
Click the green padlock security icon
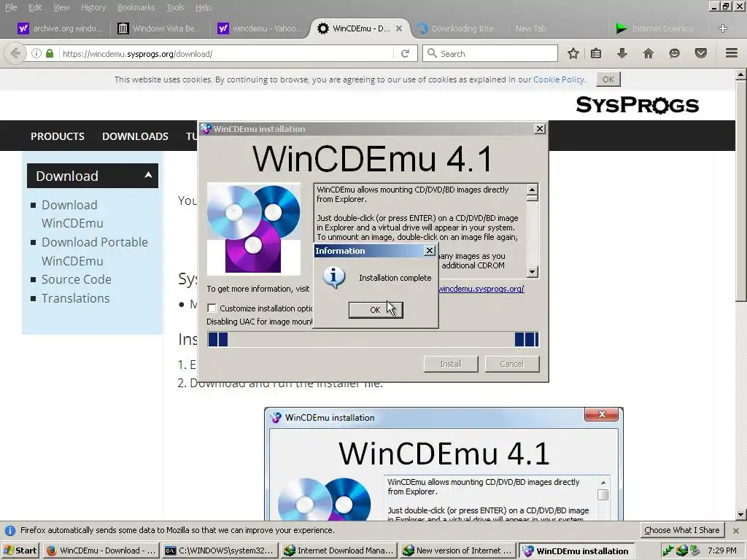(50, 53)
